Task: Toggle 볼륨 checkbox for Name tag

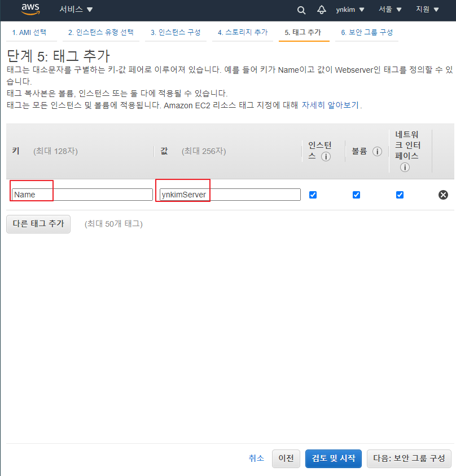Action: pos(356,195)
